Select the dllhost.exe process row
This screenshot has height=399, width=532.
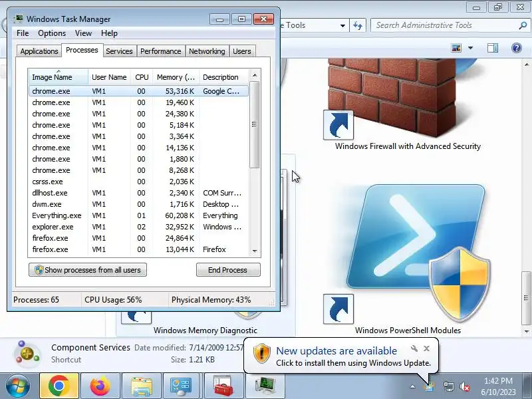(x=139, y=193)
